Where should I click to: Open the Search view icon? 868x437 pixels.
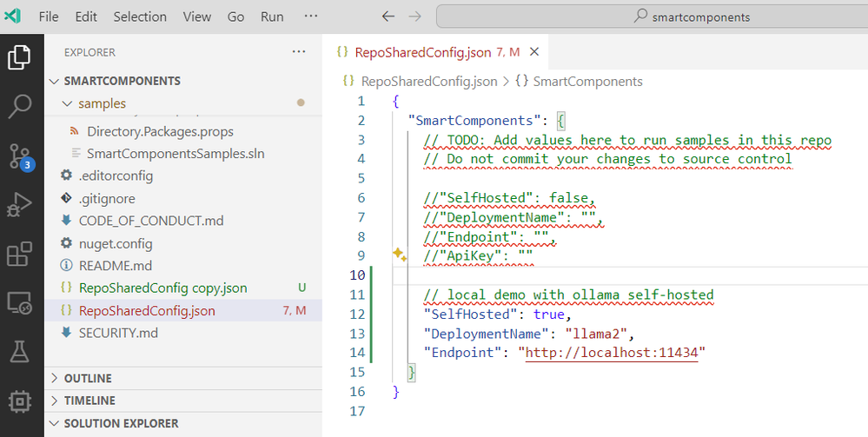coord(20,107)
